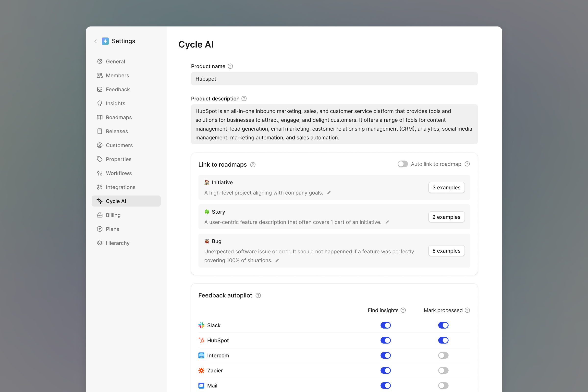
Task: Enable Auto link to roadmap toggle
Action: pyautogui.click(x=403, y=164)
